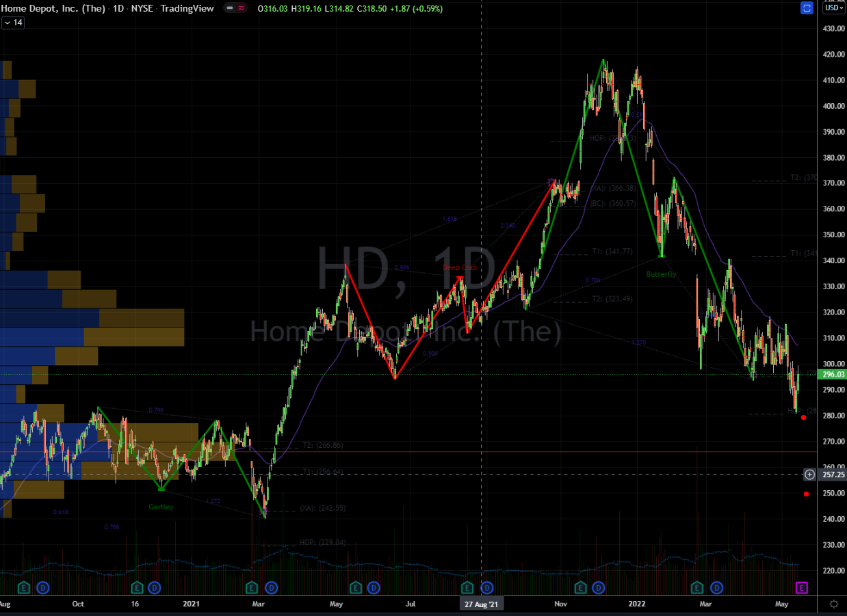Click the green 296.03 last price tag
The height and width of the screenshot is (616, 847).
(832, 374)
